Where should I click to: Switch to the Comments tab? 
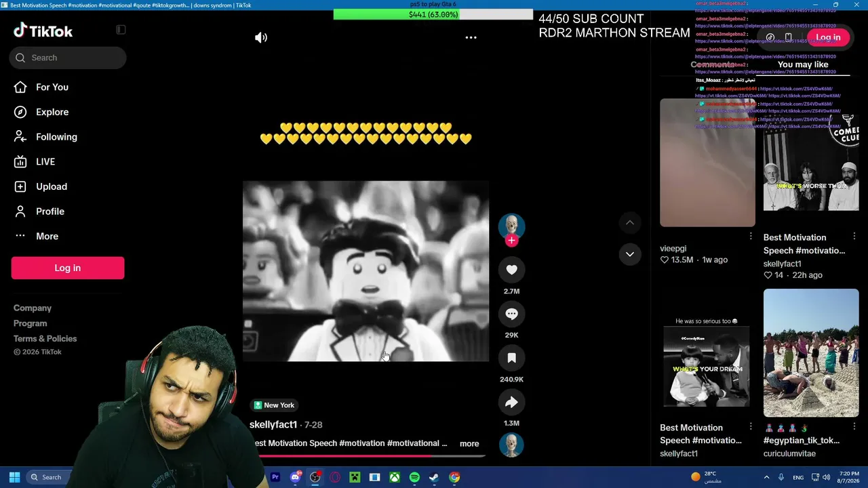coord(712,65)
